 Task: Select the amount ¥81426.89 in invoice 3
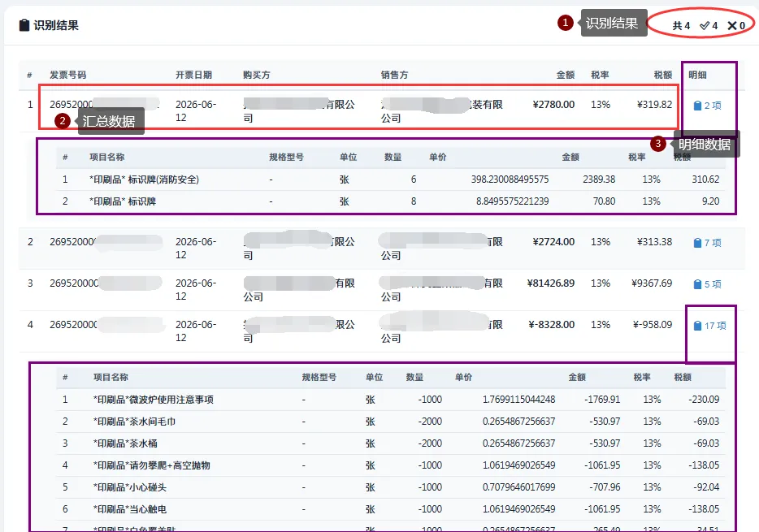(x=551, y=283)
